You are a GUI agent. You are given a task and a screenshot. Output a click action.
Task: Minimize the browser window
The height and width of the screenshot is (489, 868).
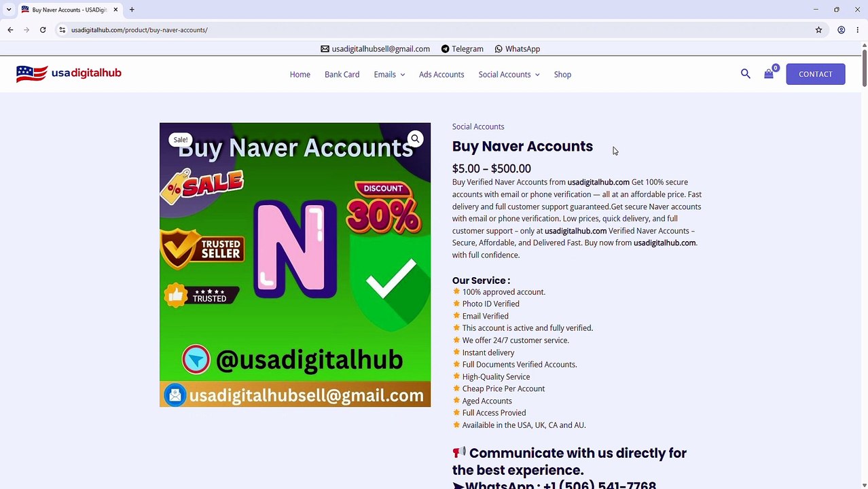816,10
